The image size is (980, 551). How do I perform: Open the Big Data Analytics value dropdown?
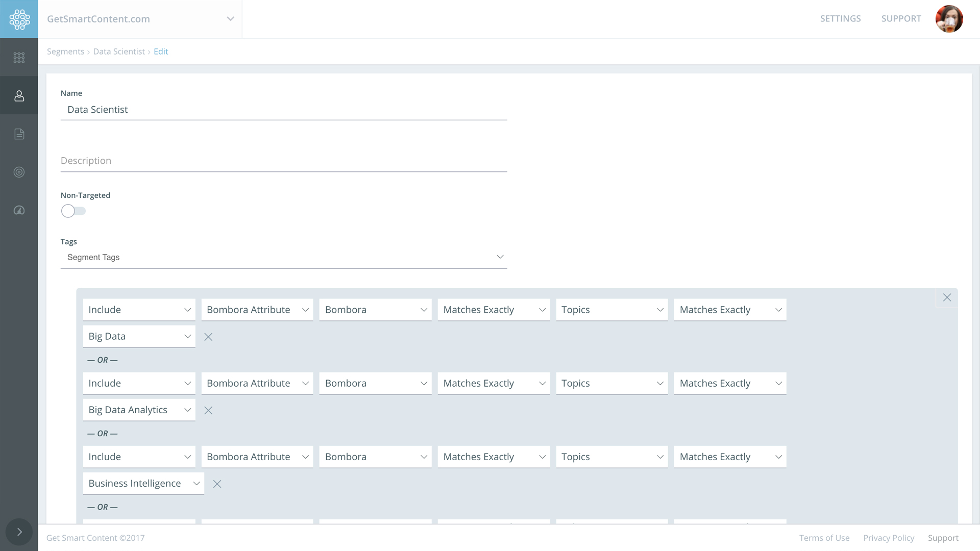click(x=139, y=410)
